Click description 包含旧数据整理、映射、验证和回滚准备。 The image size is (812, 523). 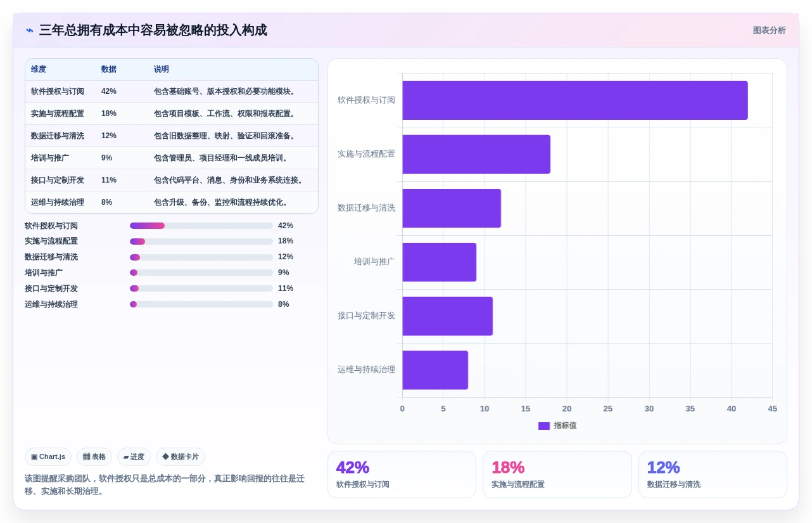click(226, 136)
